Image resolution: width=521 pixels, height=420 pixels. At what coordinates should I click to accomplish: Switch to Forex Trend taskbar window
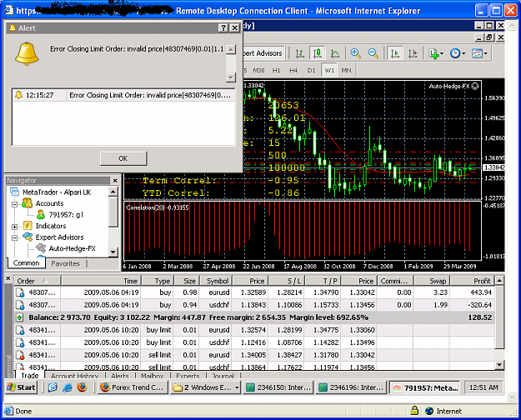pyautogui.click(x=133, y=387)
